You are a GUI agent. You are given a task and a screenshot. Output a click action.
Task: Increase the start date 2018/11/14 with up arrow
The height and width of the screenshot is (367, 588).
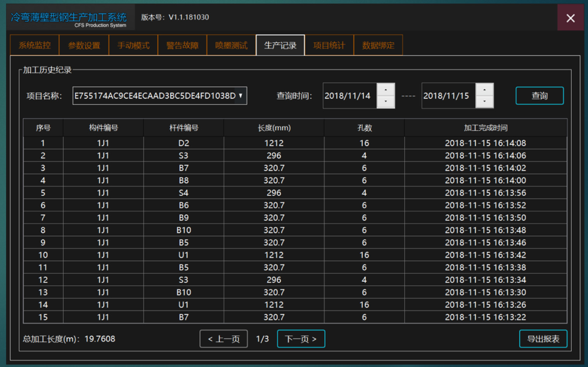pos(386,90)
